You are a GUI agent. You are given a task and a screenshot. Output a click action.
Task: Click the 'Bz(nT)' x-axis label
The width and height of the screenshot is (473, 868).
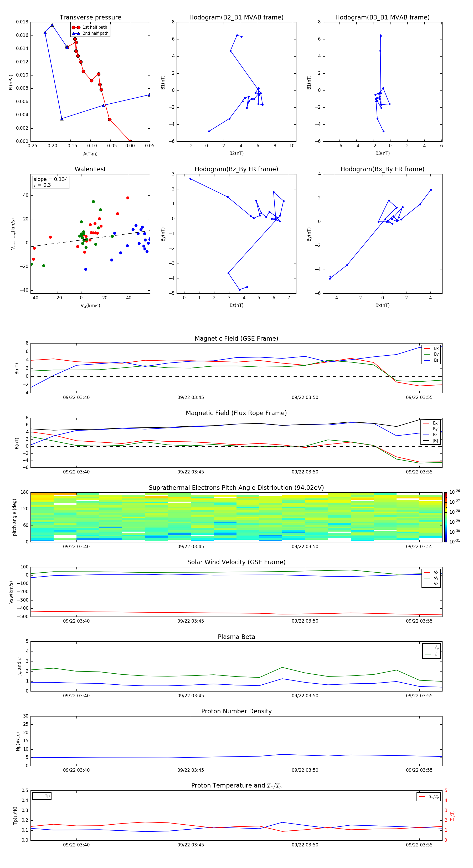[236, 305]
